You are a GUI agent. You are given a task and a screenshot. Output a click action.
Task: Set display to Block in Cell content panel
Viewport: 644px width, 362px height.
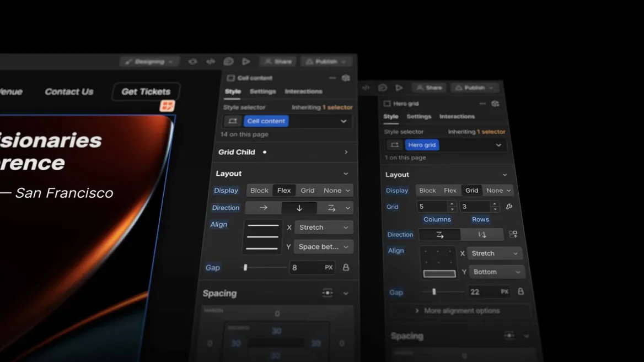tap(259, 191)
